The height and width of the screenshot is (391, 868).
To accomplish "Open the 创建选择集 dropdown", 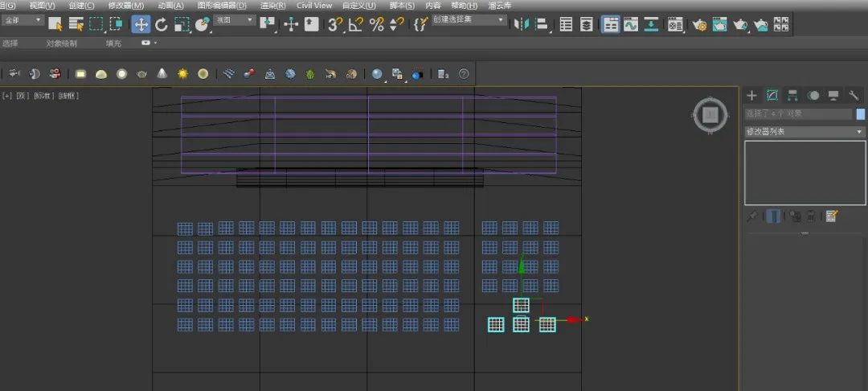I will click(469, 20).
